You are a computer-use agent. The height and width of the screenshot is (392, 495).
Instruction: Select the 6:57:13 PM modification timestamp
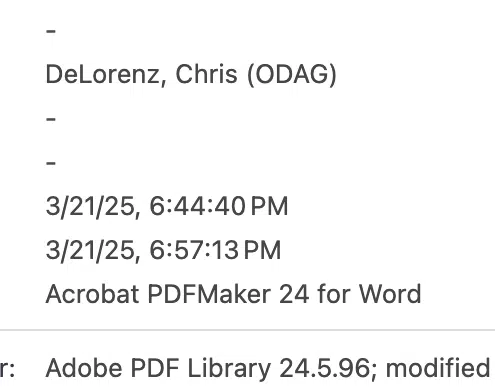[x=163, y=251]
